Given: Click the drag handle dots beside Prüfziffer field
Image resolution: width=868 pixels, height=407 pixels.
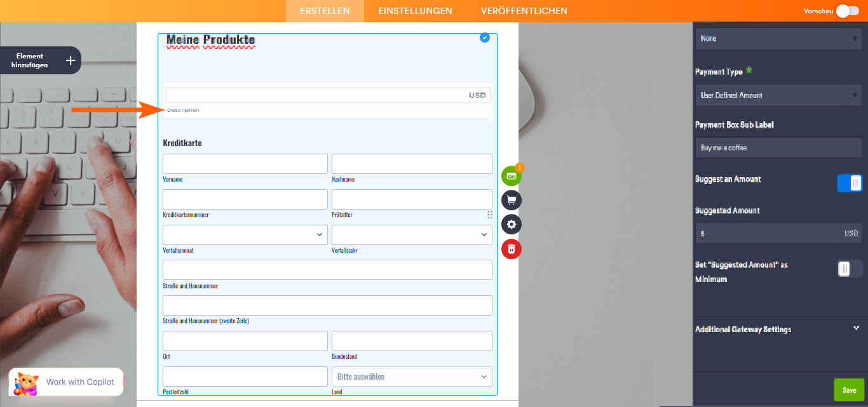Looking at the screenshot, I should point(489,215).
